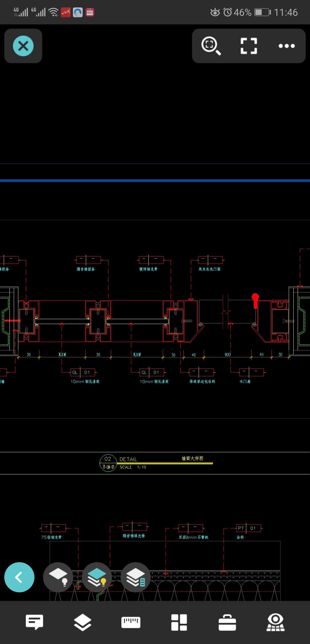The width and height of the screenshot is (310, 644).
Task: Open the annotation comment tool
Action: pos(34,622)
